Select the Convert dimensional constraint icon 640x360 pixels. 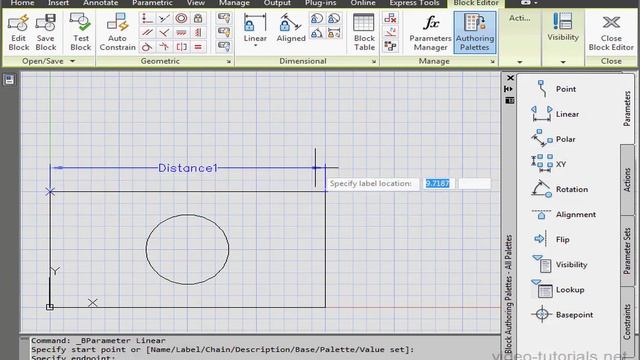pos(334,33)
